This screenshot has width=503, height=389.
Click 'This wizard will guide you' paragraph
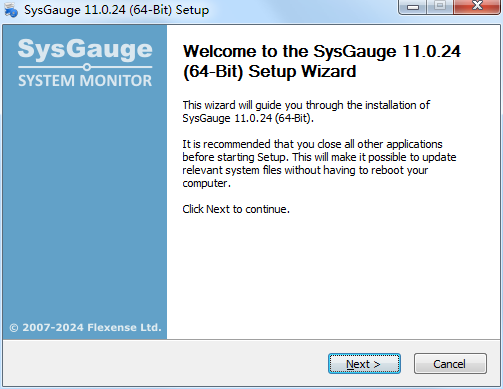pos(306,112)
